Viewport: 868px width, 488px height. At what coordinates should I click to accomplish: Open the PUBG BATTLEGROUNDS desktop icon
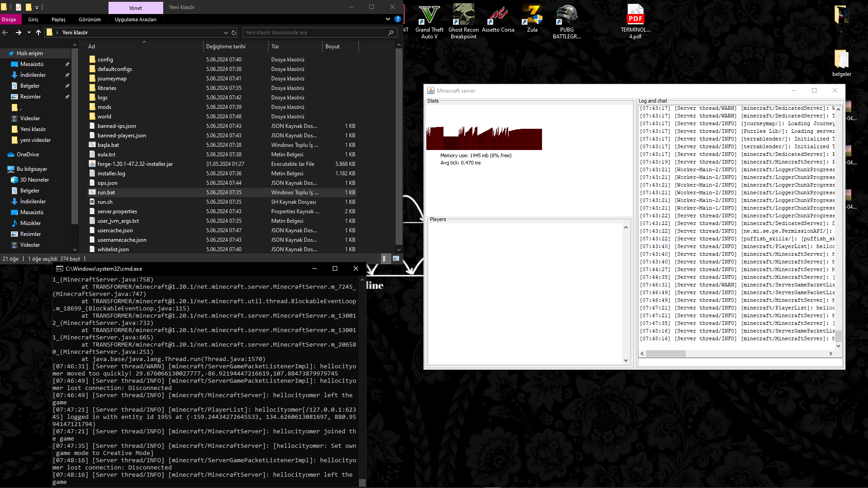coord(566,21)
